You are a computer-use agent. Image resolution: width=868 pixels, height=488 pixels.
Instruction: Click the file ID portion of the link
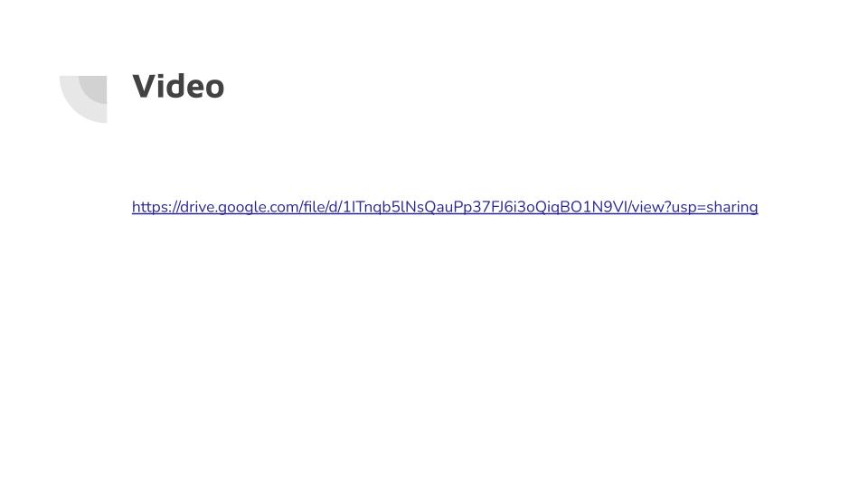[x=485, y=207]
